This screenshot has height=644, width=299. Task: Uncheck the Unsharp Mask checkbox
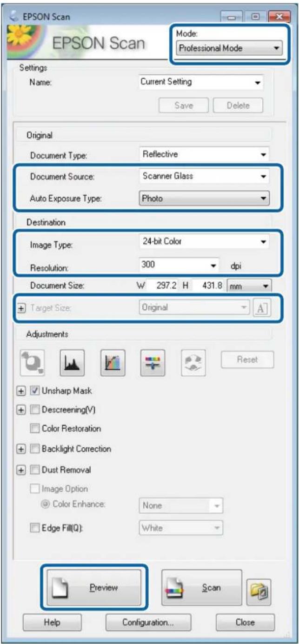pyautogui.click(x=34, y=391)
